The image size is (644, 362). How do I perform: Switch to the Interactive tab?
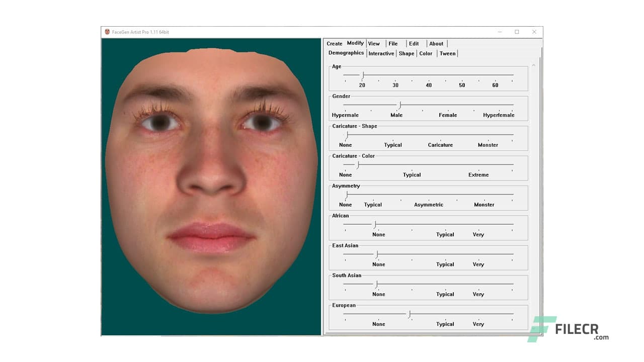[381, 53]
